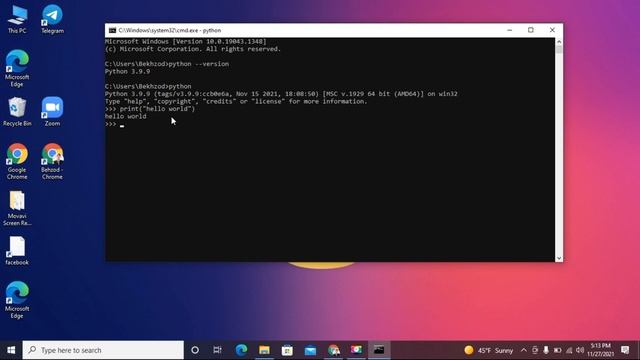
Task: Switch to Chrome in the taskbar
Action: pos(333,350)
